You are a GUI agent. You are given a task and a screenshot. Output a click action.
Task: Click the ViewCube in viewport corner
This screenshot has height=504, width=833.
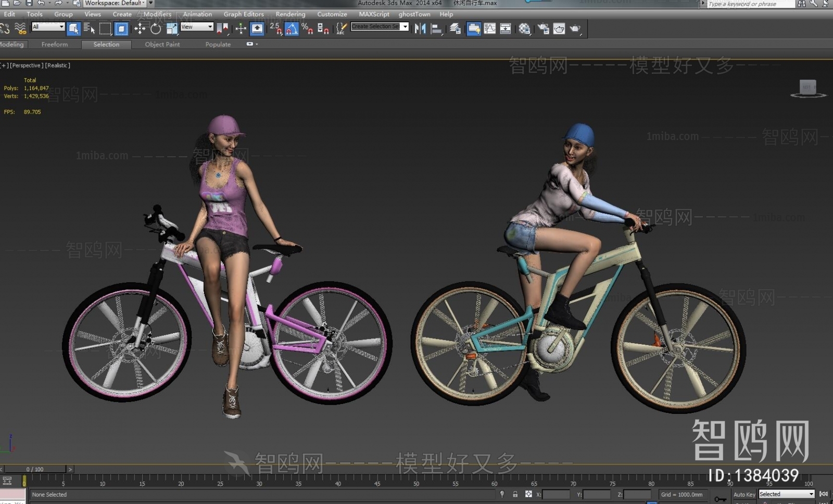(x=808, y=89)
